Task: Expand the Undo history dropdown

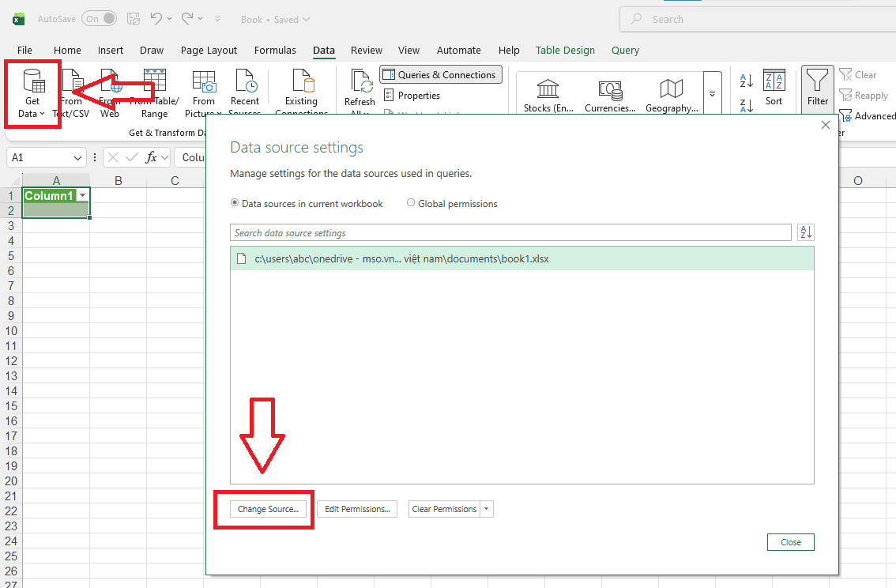Action: (169, 19)
